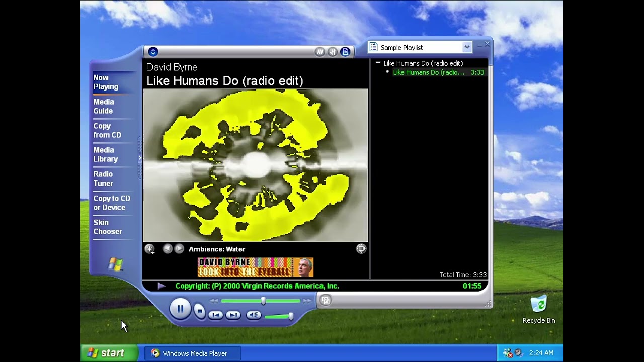Screen dimensions: 644x362
Task: Click the track duration 3:33 in playlist
Action: (477, 72)
